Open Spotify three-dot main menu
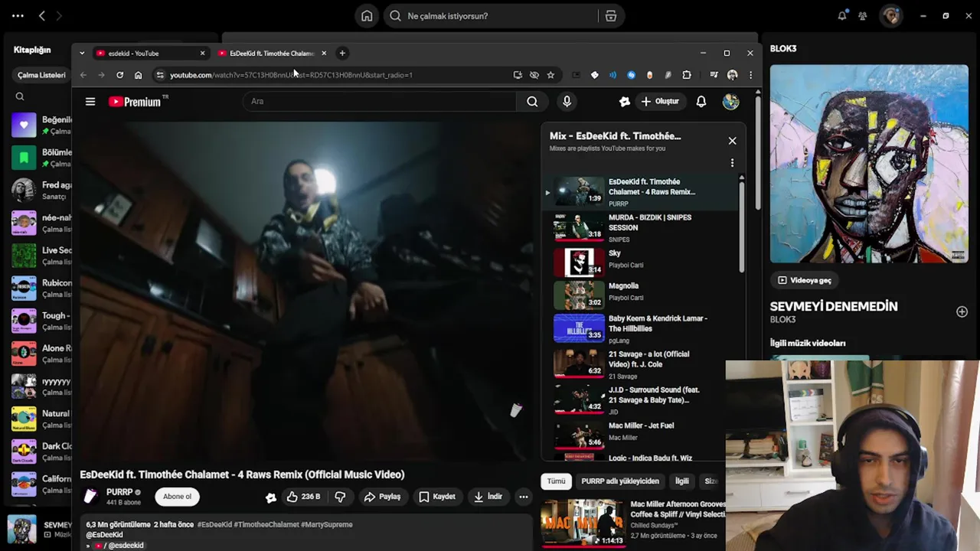 [x=18, y=15]
